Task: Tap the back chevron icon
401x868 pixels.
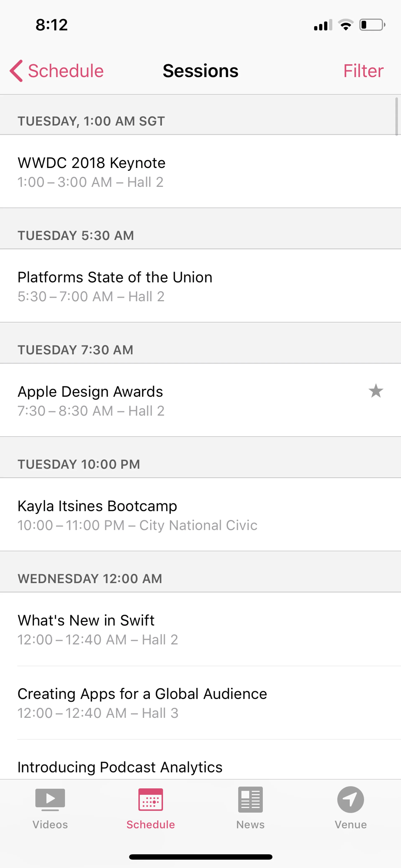Action: (16, 71)
